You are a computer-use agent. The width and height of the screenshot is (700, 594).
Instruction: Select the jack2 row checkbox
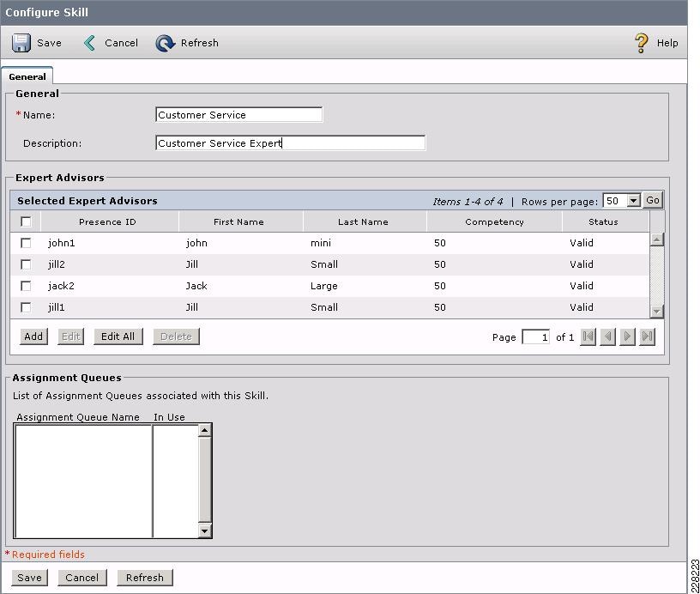[x=26, y=286]
